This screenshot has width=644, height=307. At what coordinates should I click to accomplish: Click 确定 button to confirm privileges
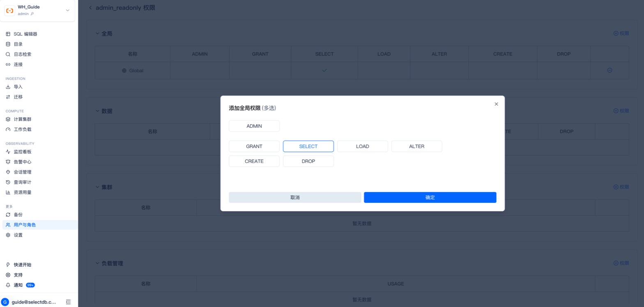point(430,197)
